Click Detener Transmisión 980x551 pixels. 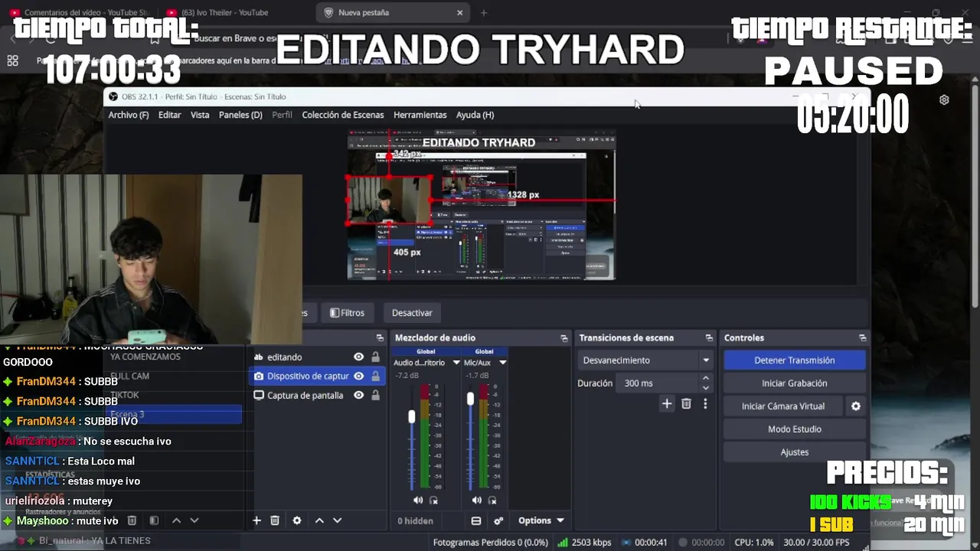[794, 360]
